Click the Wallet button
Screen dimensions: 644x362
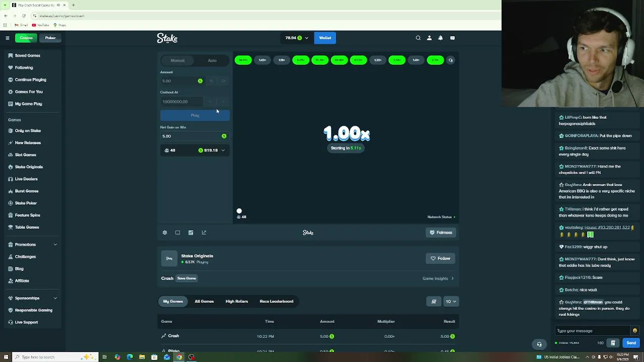tap(325, 38)
